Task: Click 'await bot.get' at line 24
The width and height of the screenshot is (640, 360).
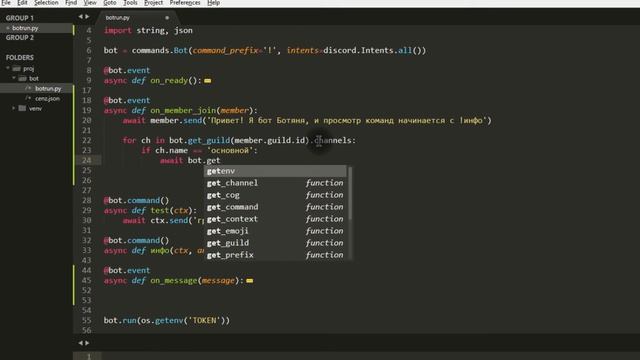Action: point(190,160)
